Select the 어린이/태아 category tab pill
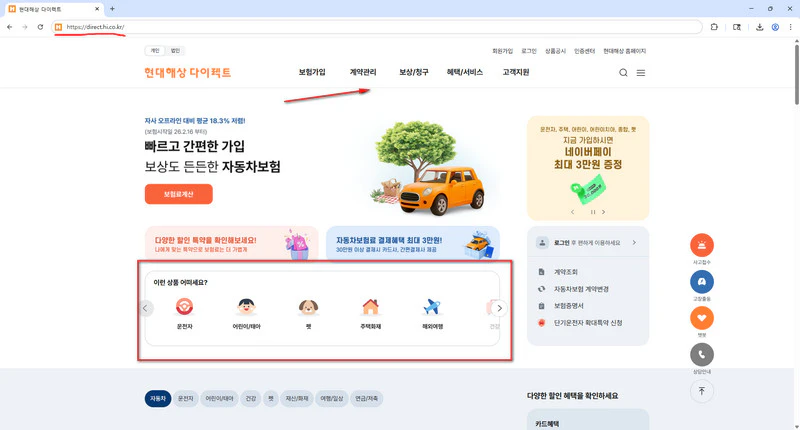 [x=219, y=398]
